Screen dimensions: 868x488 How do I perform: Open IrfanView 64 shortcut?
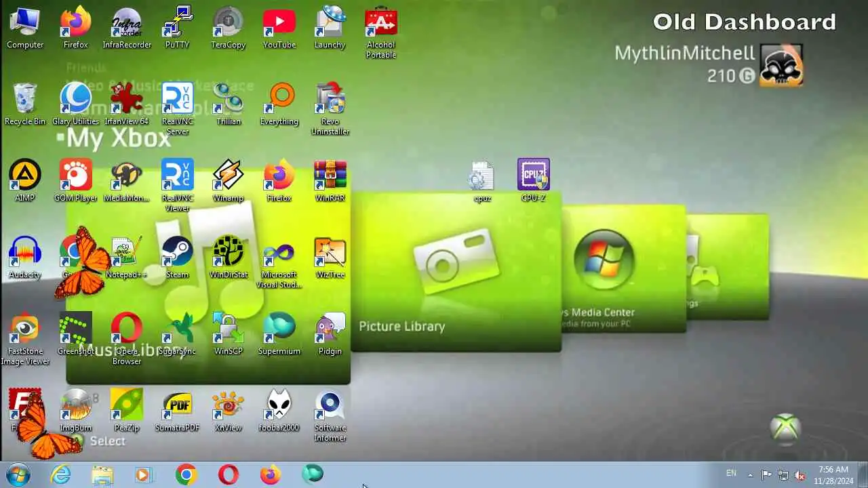tap(127, 105)
